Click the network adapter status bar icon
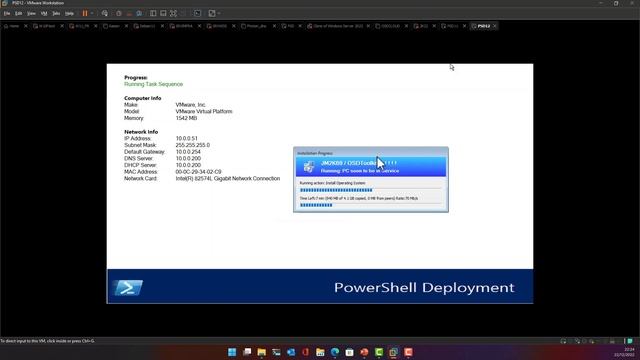The height and width of the screenshot is (360, 640). pos(577,341)
